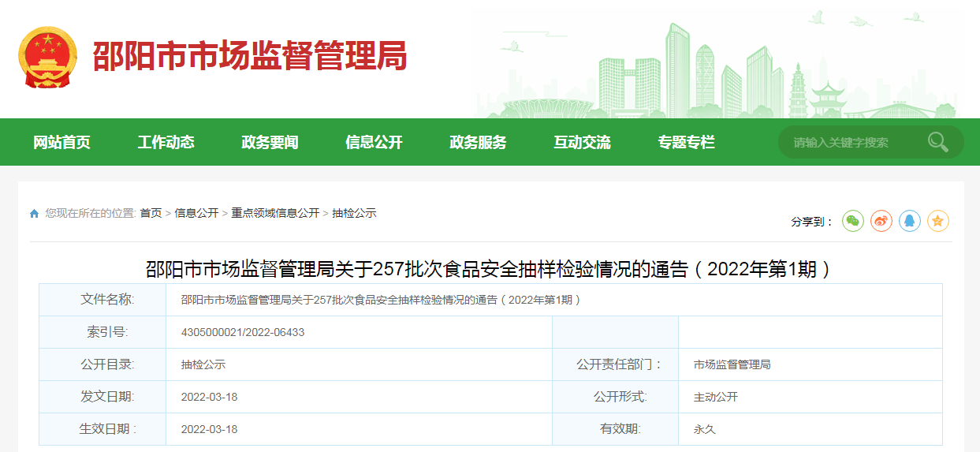Click the 生效日期 label
Image resolution: width=980 pixels, height=452 pixels.
point(108,429)
